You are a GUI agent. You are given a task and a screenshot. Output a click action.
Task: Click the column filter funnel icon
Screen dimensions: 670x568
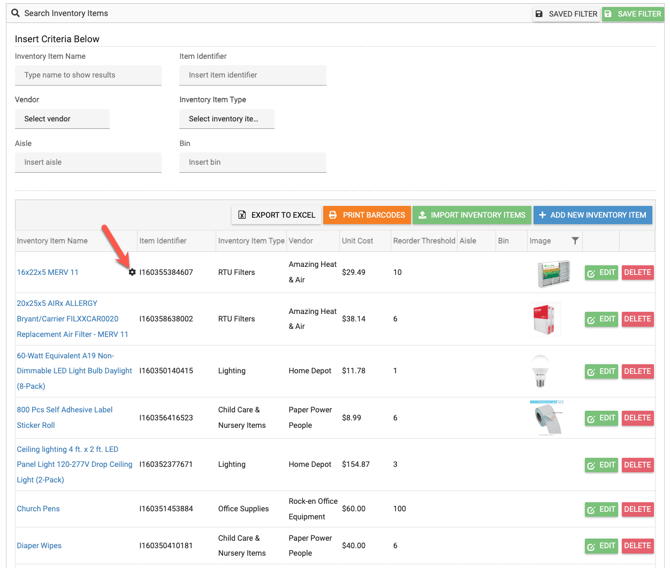click(575, 241)
